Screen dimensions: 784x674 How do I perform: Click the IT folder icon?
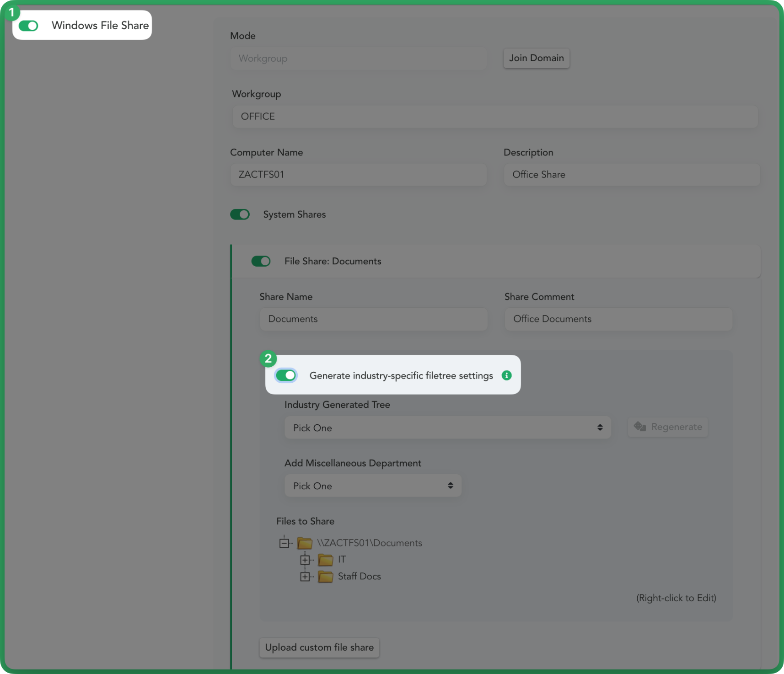pos(325,560)
